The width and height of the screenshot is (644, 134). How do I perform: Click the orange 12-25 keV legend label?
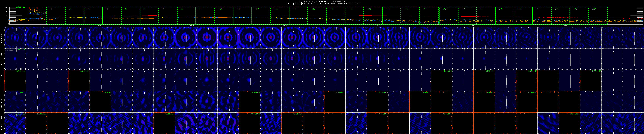click(34, 10)
